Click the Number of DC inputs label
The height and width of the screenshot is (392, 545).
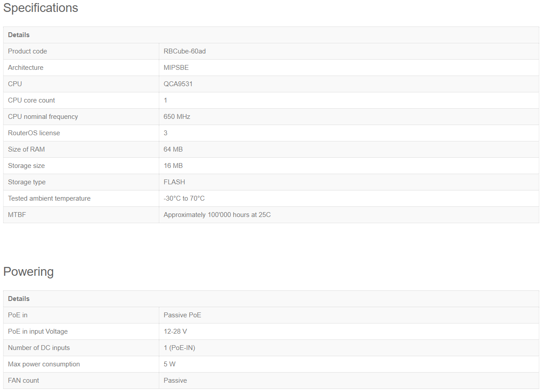coord(39,348)
